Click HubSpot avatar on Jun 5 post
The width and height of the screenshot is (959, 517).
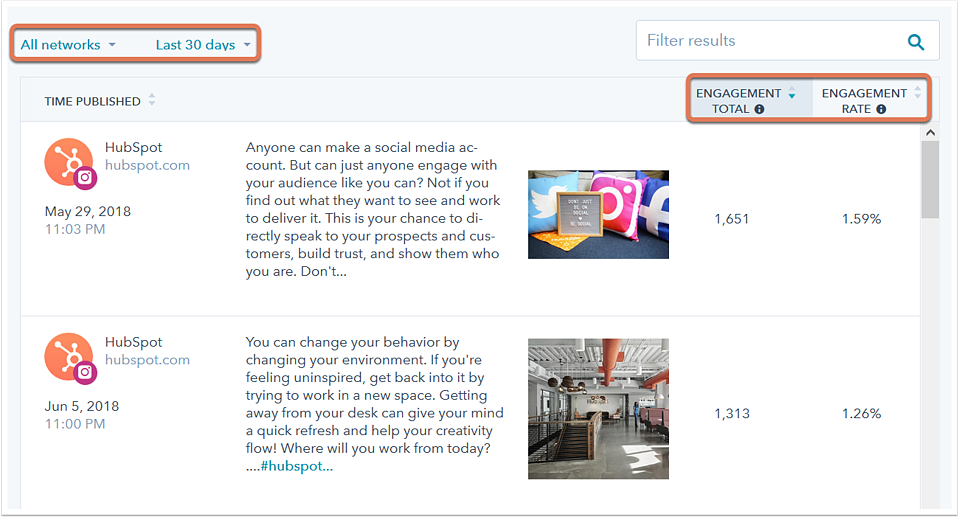70,358
